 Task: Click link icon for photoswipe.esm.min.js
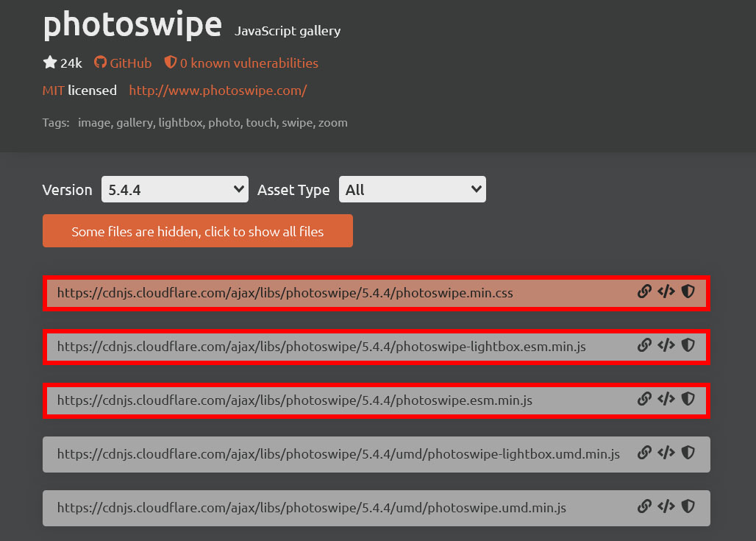[644, 399]
